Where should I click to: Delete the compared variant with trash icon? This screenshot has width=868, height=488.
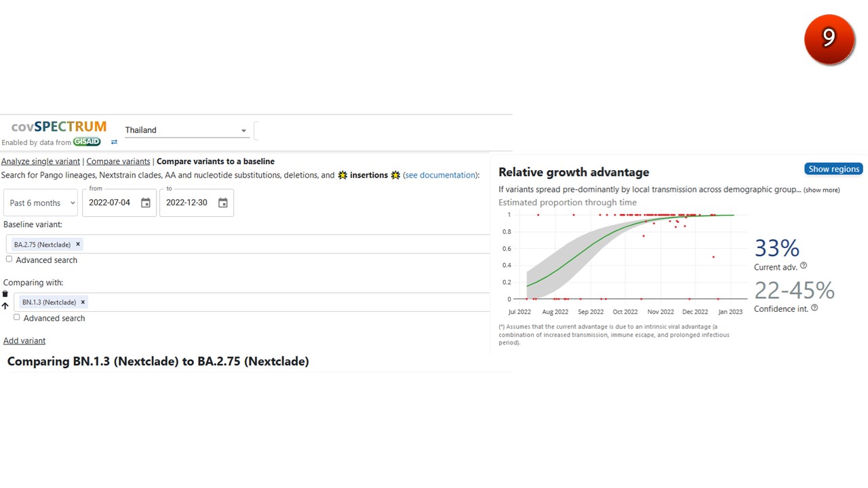point(5,294)
